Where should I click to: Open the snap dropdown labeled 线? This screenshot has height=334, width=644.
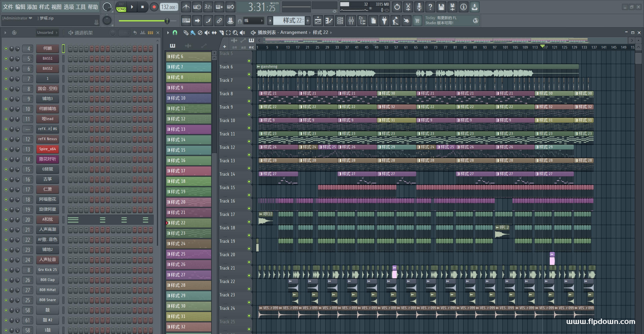point(253,21)
